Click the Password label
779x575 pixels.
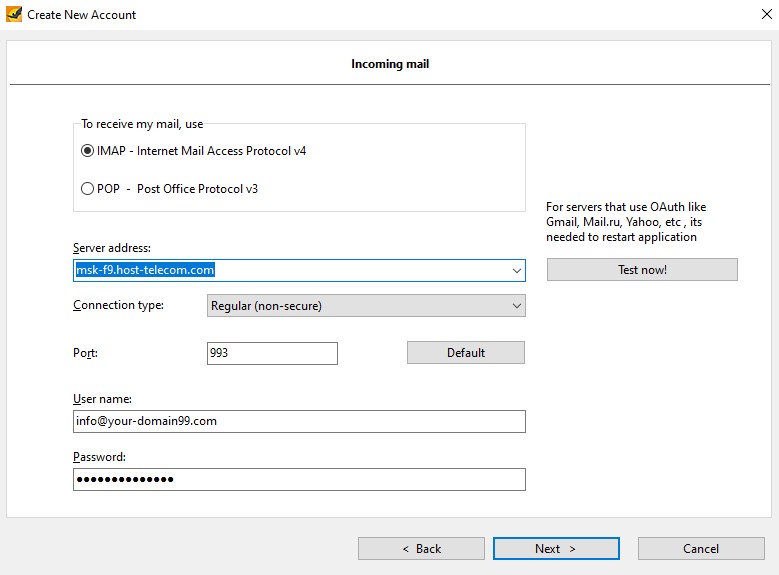point(99,457)
